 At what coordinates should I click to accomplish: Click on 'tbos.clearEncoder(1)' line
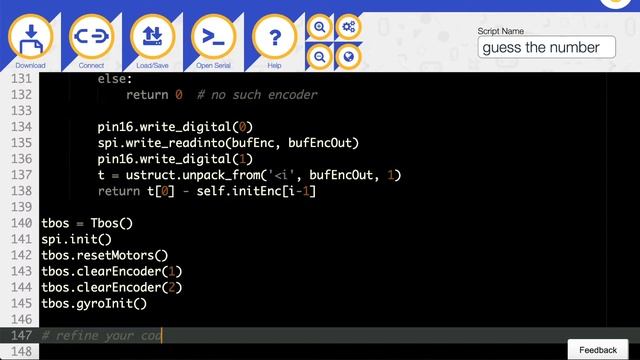111,271
